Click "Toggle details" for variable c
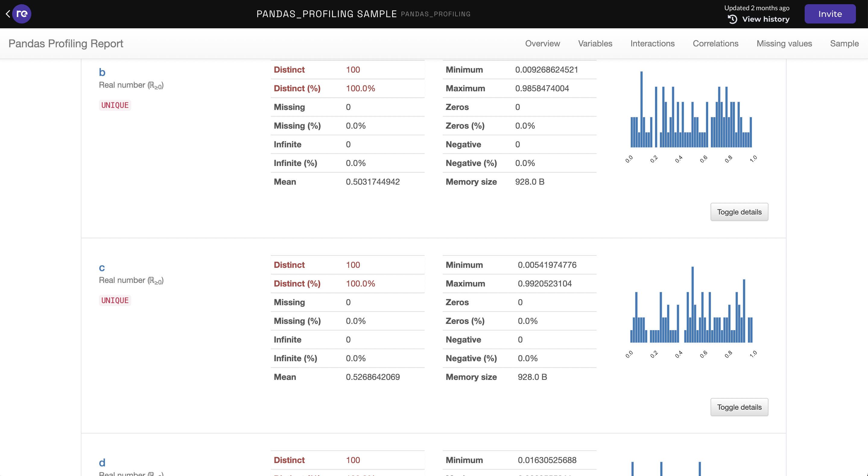The width and height of the screenshot is (868, 476). coord(739,407)
